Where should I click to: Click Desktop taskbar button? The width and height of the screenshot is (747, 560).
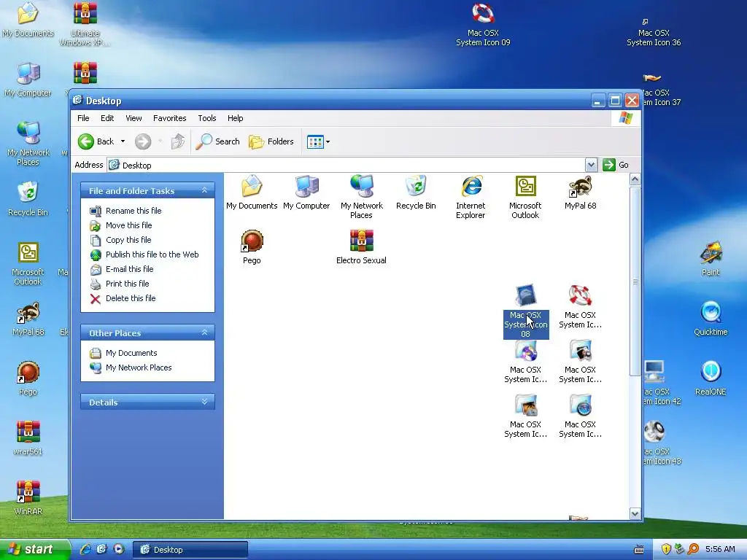(x=190, y=550)
